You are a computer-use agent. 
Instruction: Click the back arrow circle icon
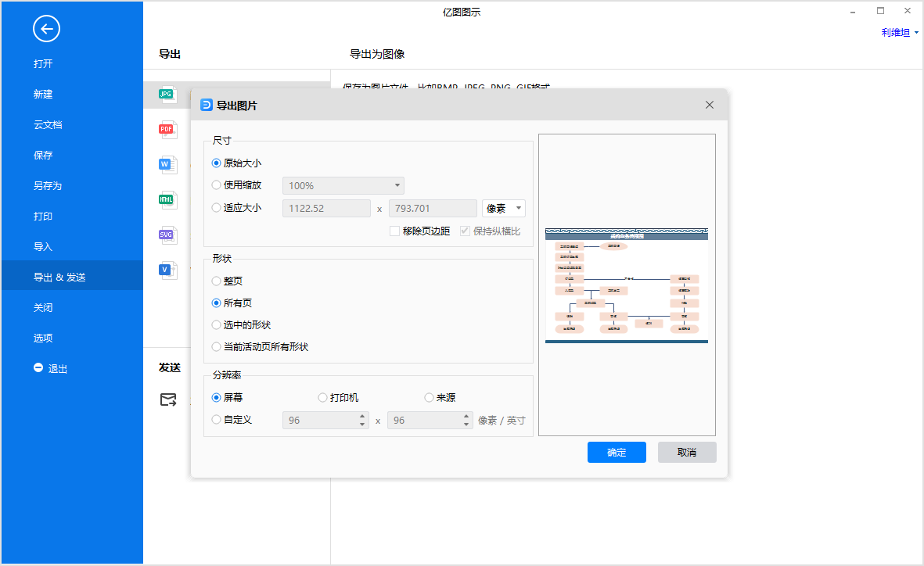[x=47, y=28]
